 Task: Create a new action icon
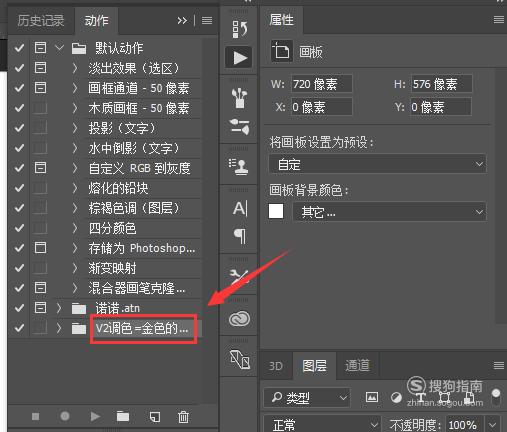(x=155, y=417)
